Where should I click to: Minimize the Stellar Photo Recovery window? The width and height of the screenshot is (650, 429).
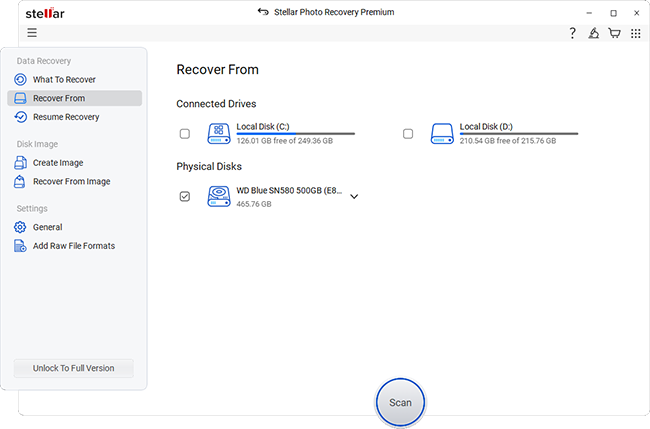pyautogui.click(x=589, y=13)
